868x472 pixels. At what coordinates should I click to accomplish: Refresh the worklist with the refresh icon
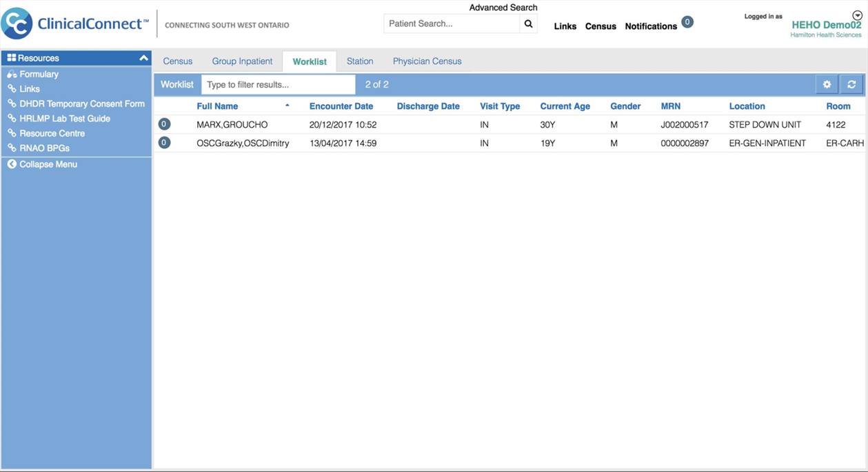851,84
